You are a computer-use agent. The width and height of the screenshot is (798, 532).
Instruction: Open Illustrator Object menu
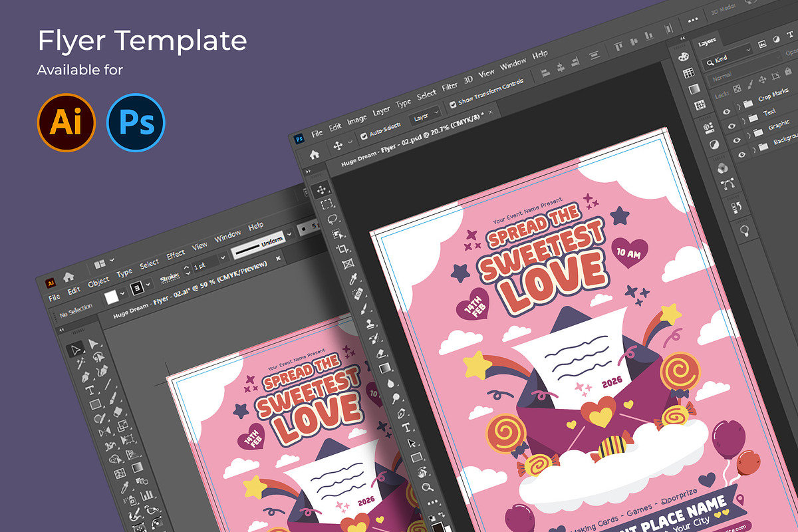(98, 283)
